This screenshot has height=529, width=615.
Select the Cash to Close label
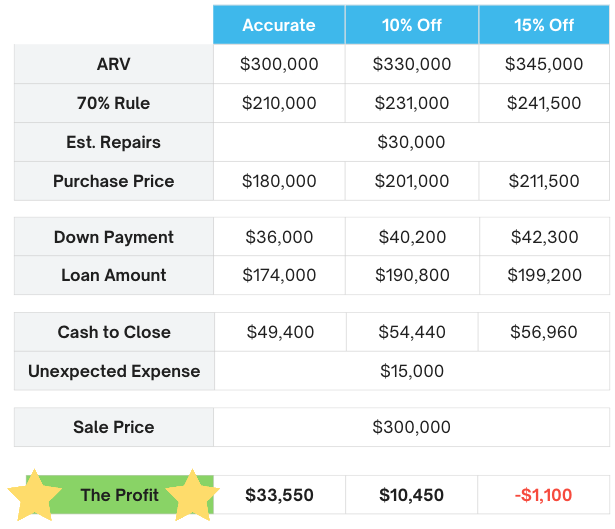(x=113, y=332)
